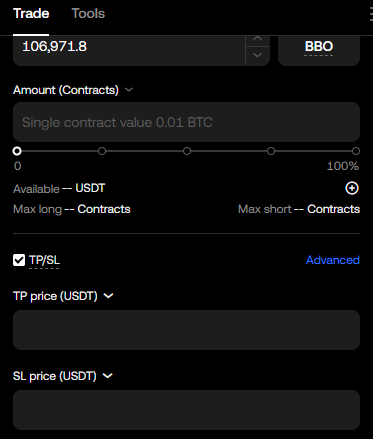Click the slider handle at 0

[17, 151]
